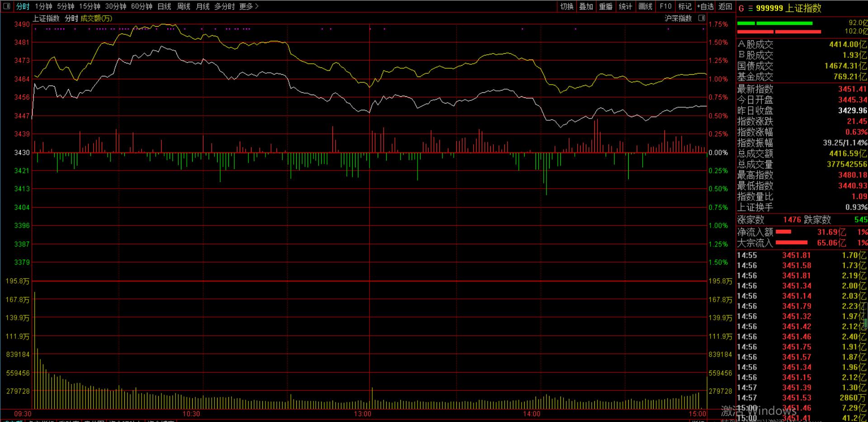Viewport: 868px width, 422px height.
Task: Click the 最低指数 value 3440.93
Action: (x=852, y=186)
